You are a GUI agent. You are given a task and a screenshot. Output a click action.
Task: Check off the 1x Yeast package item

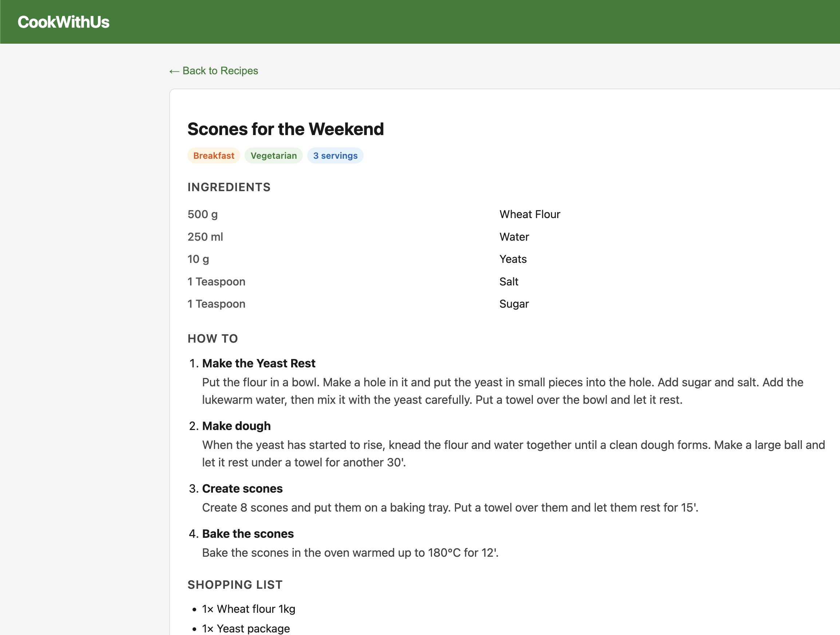[x=246, y=628]
